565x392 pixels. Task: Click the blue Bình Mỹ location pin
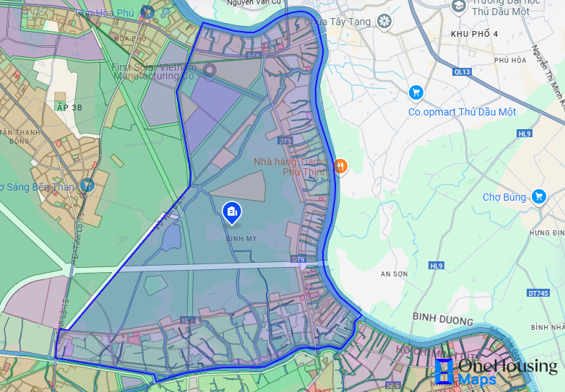pyautogui.click(x=232, y=212)
